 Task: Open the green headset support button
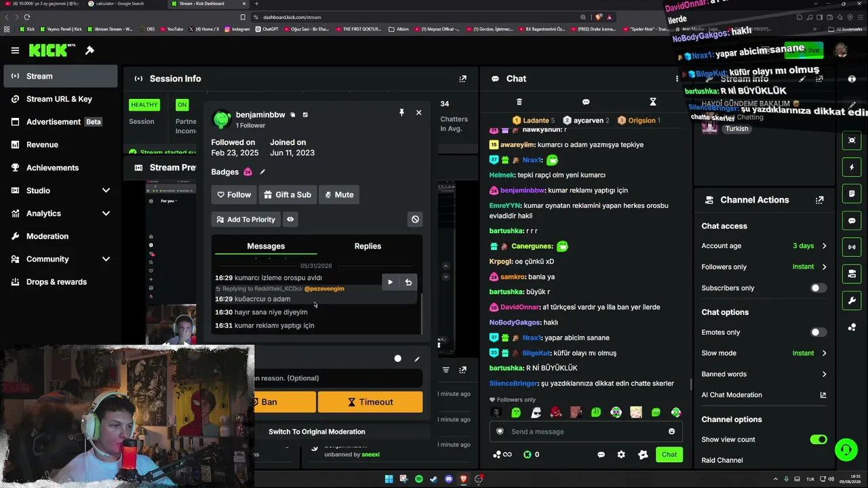click(x=846, y=449)
